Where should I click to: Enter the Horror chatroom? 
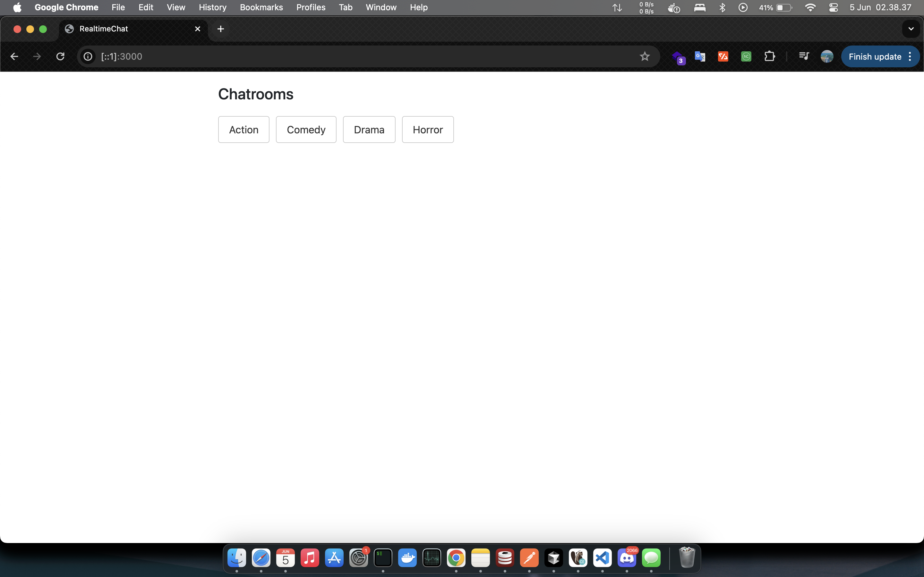tap(428, 130)
